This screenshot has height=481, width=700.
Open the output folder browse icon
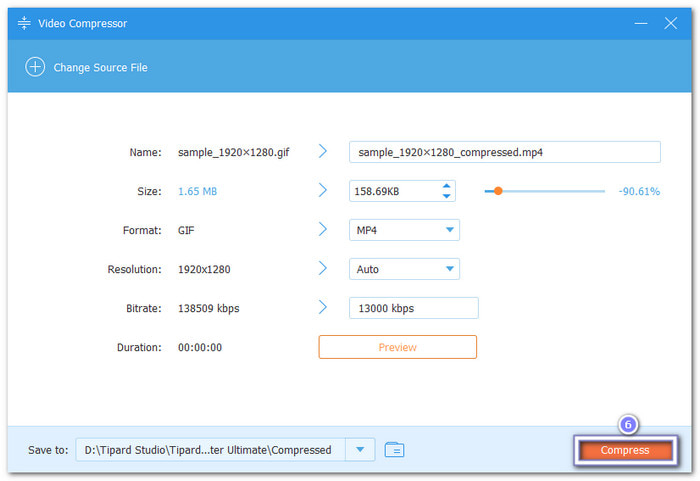pyautogui.click(x=394, y=449)
